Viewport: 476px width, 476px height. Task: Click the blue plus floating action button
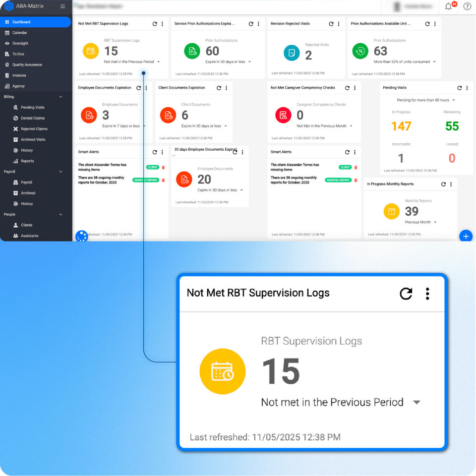click(x=466, y=236)
